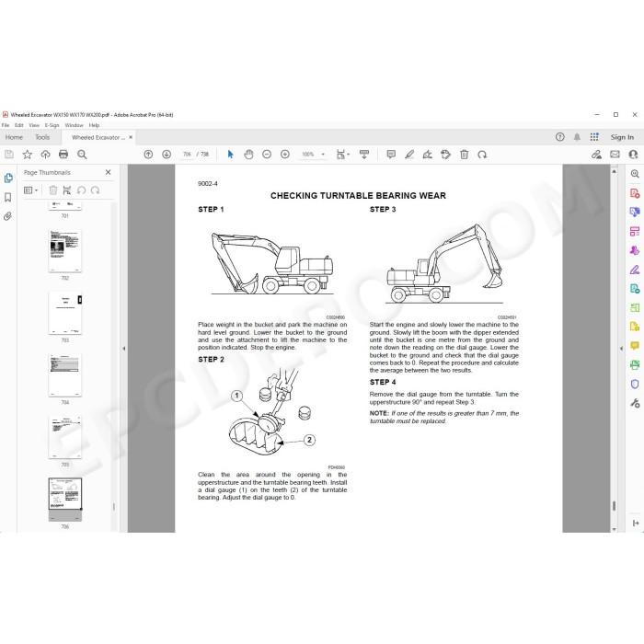This screenshot has width=644, height=644.
Task: Open the Page Thumbnails panel icon
Action: [8, 178]
